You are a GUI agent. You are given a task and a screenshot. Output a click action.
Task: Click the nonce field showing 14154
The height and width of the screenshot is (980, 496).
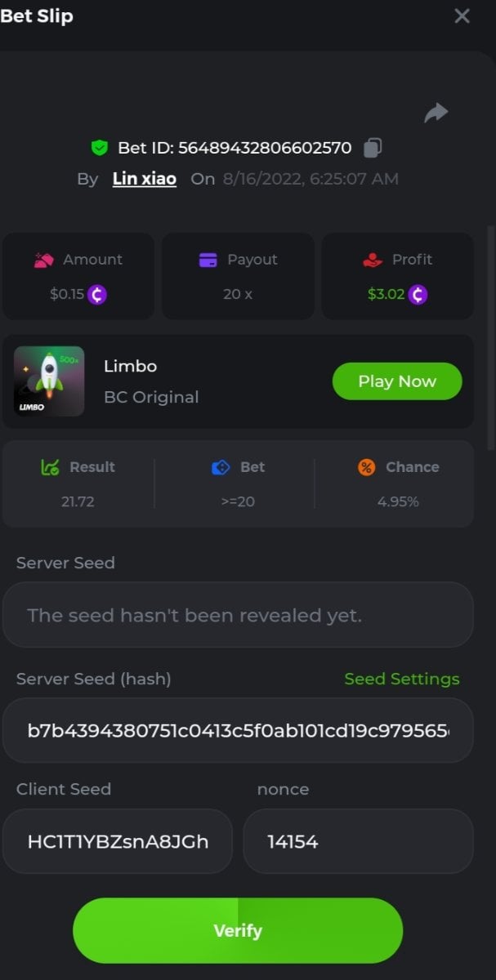pyautogui.click(x=358, y=841)
